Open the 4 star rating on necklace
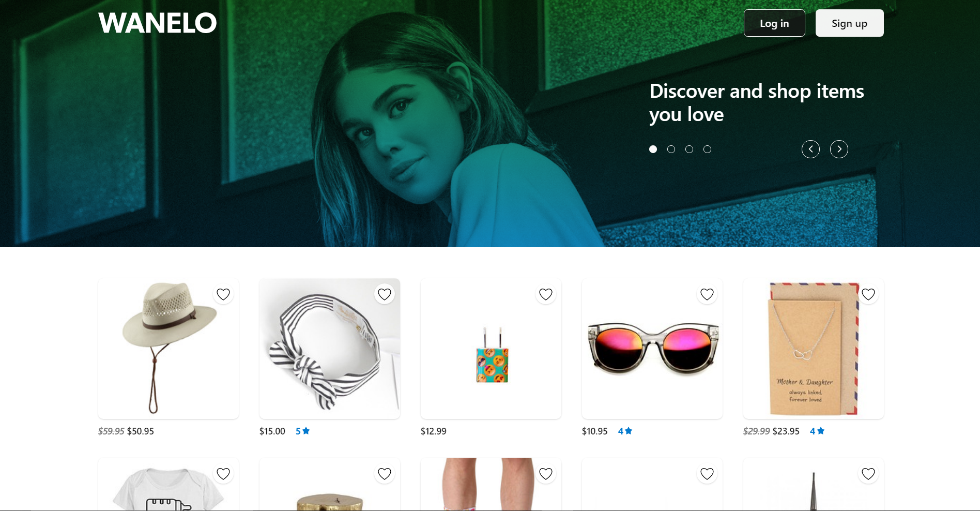 coord(817,431)
